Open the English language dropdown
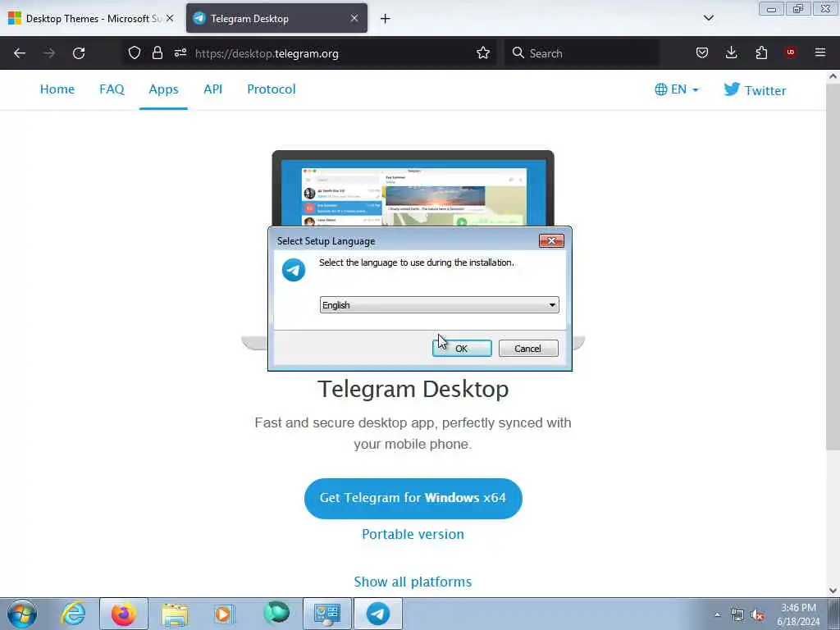 tap(440, 305)
